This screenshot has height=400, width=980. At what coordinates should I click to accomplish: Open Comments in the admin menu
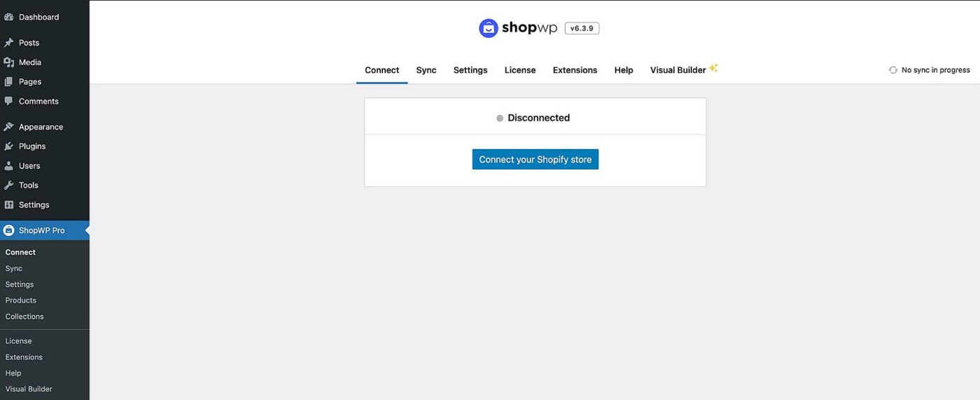click(45, 101)
